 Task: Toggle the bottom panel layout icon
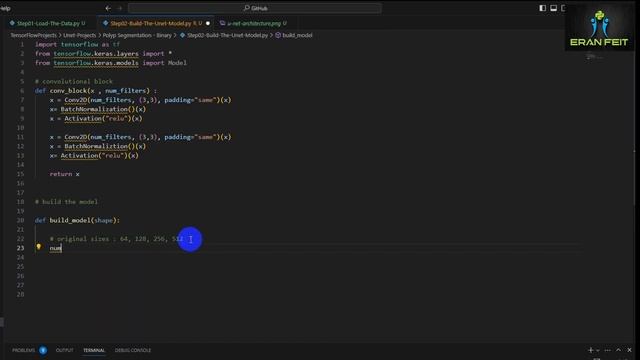(x=553, y=8)
